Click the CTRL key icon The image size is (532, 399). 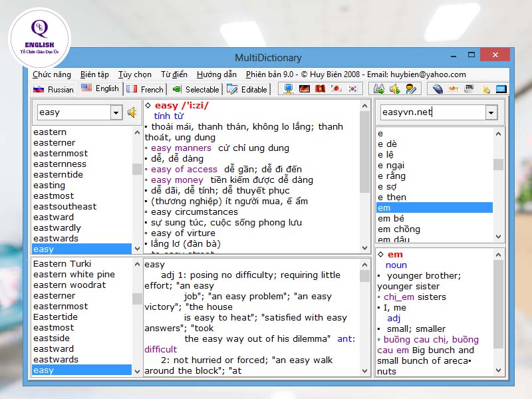point(469,88)
